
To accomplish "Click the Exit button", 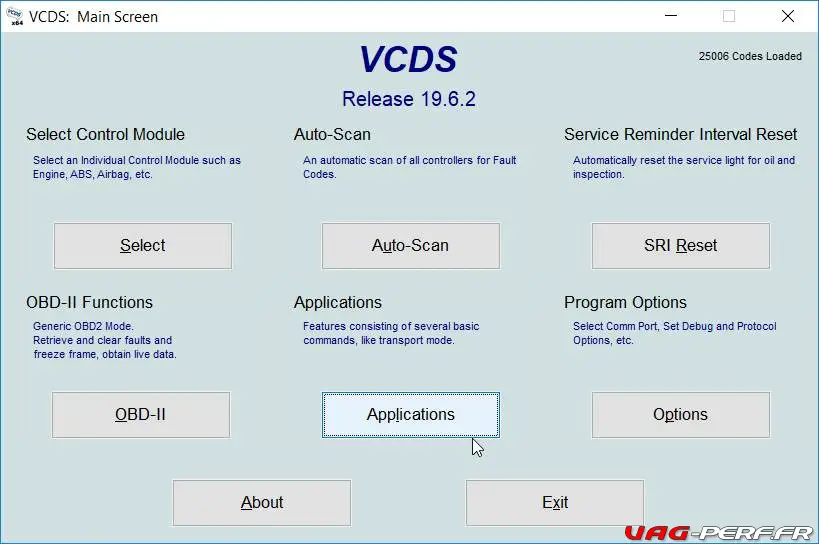I will point(555,503).
